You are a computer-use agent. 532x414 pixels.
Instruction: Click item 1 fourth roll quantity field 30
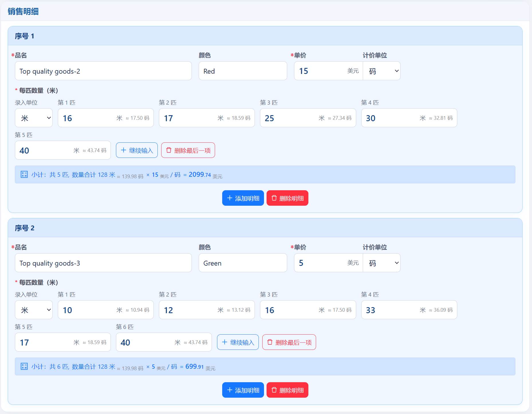click(409, 118)
